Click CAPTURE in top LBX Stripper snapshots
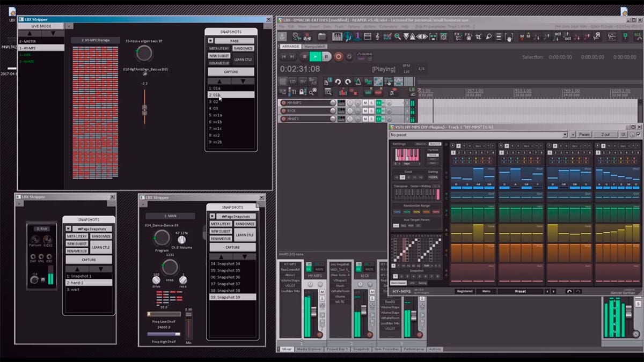Viewport: 644px width, 362px height. click(231, 71)
